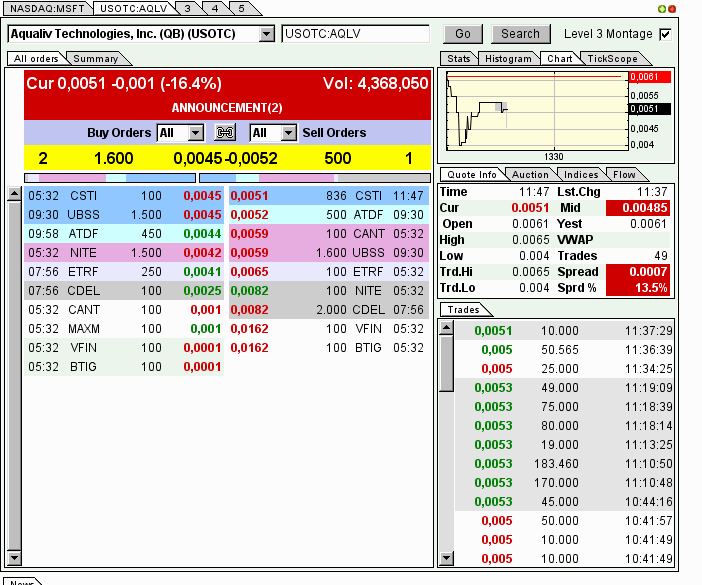
Task: Click order book scroll down arrow
Action: coord(14,557)
